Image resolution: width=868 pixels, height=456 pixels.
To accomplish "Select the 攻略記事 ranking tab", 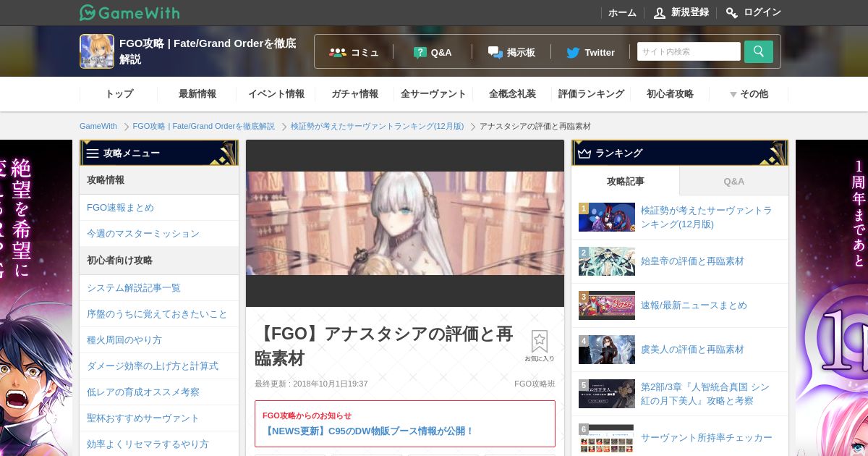I will (626, 181).
